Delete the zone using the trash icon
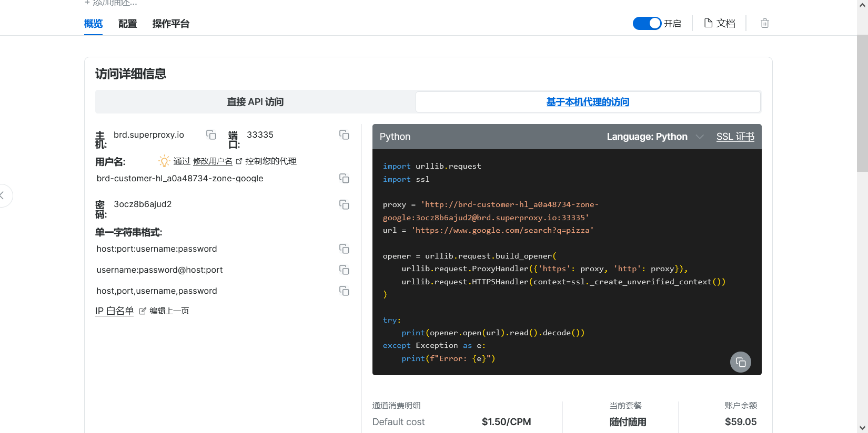The width and height of the screenshot is (868, 433). 765,23
